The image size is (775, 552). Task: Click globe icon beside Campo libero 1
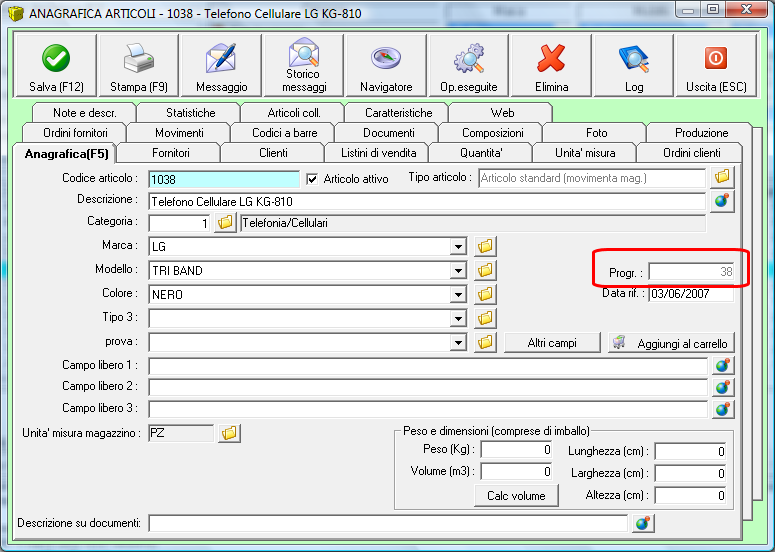click(x=723, y=366)
